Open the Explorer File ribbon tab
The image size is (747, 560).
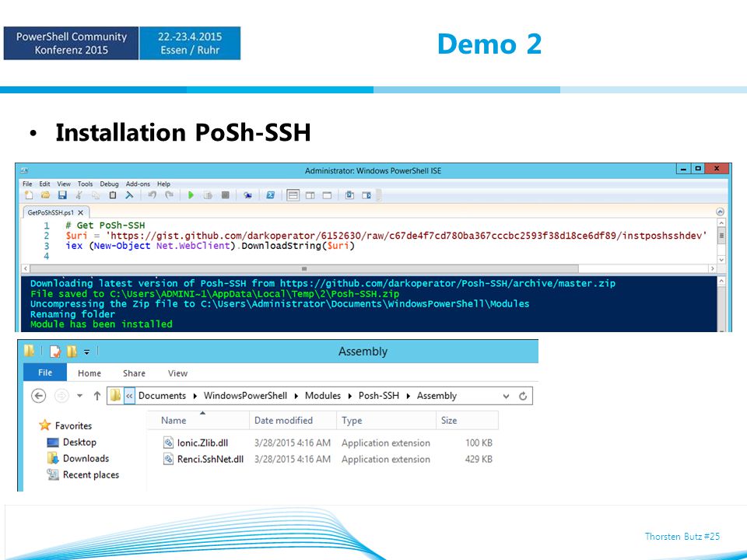tap(45, 373)
